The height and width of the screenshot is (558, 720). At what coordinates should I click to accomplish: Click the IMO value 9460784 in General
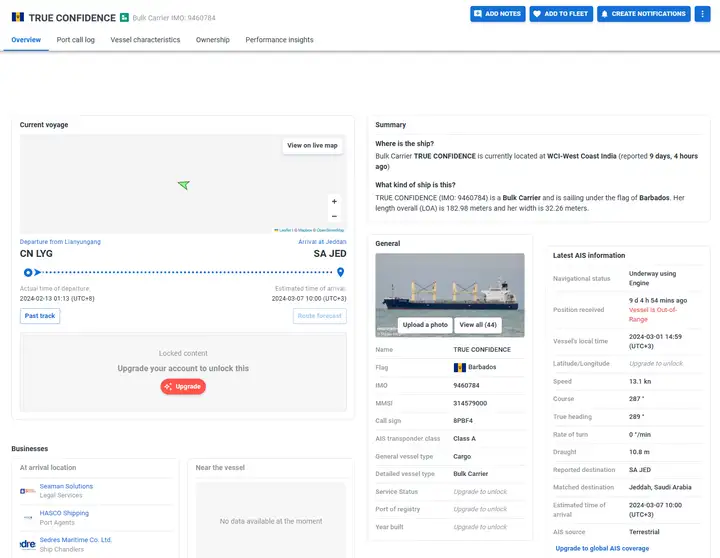(467, 385)
